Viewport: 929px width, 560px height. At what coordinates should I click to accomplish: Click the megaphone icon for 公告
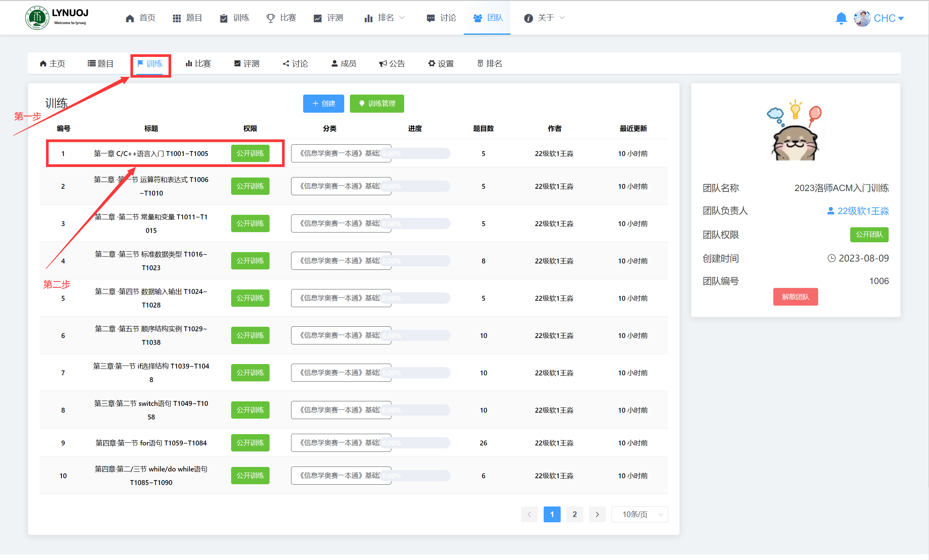pos(383,63)
